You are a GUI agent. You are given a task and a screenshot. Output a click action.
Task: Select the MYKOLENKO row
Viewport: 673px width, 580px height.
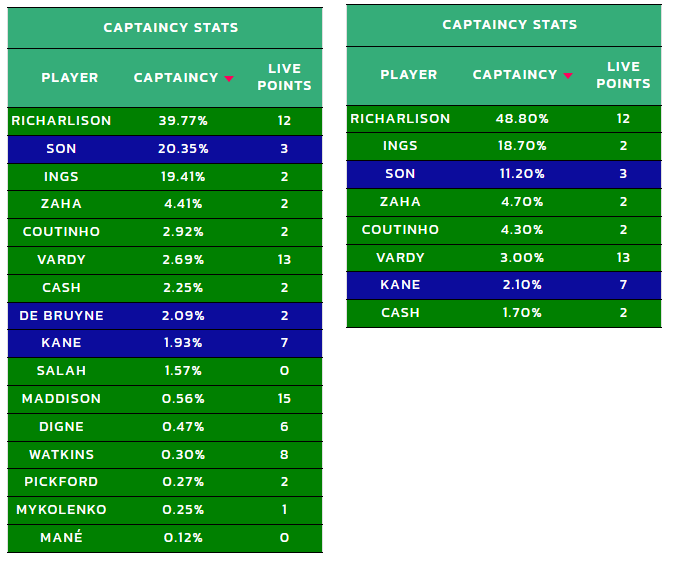165,510
